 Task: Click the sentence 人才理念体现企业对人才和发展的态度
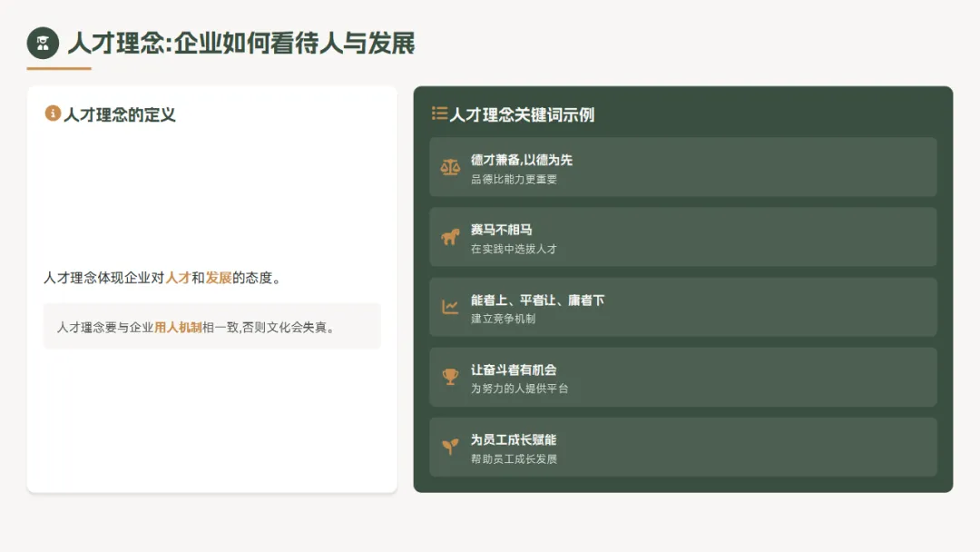point(162,278)
